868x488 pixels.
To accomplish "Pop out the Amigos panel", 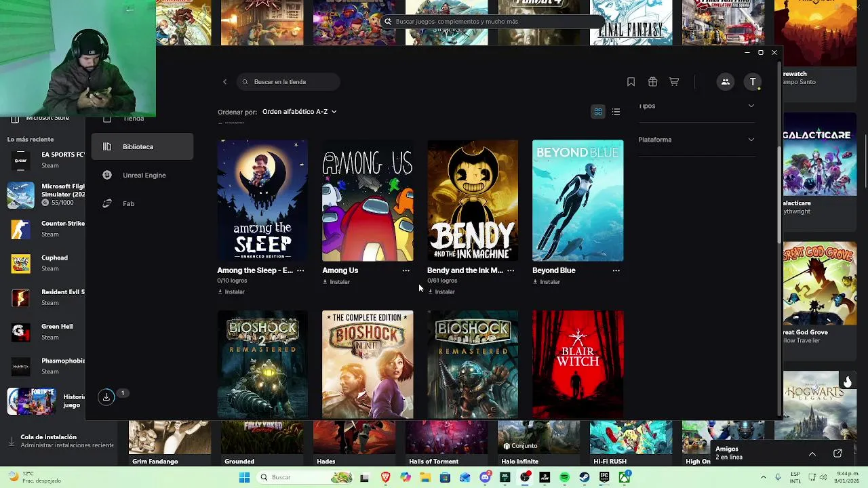I will [837, 453].
